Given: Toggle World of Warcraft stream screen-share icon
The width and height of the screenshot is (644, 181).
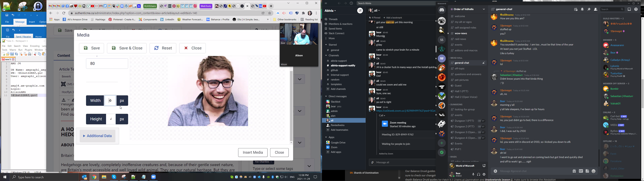Looking at the screenshot, I should 484,166.
